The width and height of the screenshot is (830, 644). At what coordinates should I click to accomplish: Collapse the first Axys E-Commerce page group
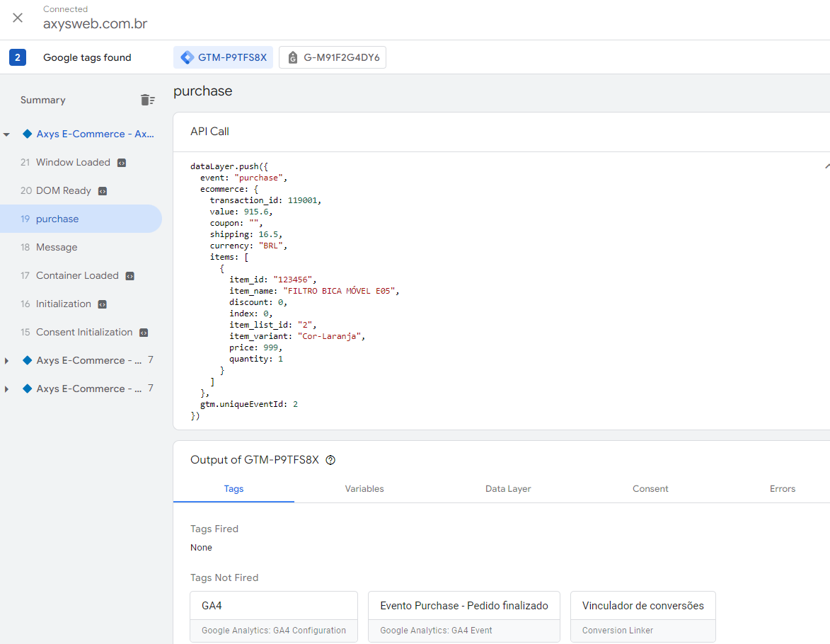tap(6, 134)
